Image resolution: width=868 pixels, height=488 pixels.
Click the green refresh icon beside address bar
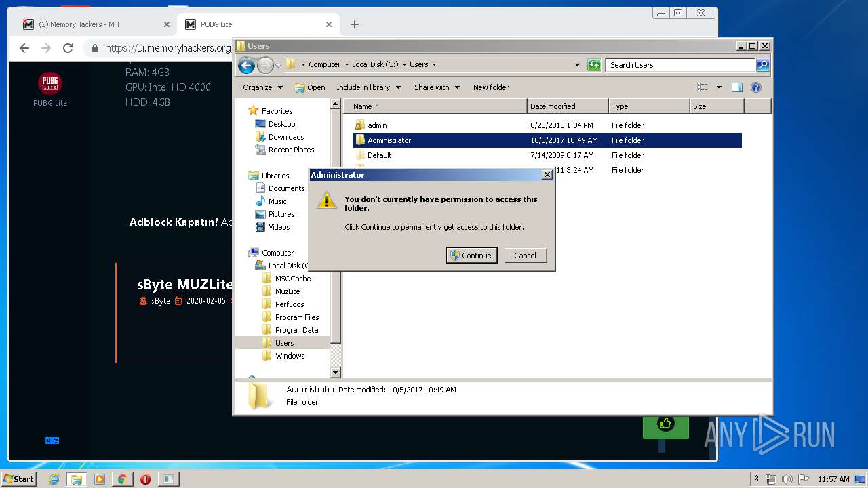(x=594, y=65)
